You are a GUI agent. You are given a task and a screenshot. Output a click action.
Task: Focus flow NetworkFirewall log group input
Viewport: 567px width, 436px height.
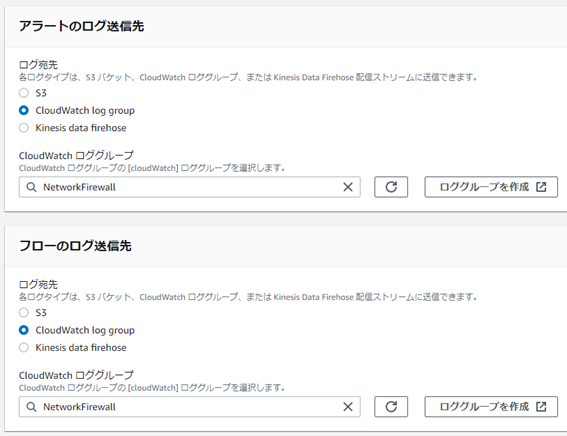[189, 407]
